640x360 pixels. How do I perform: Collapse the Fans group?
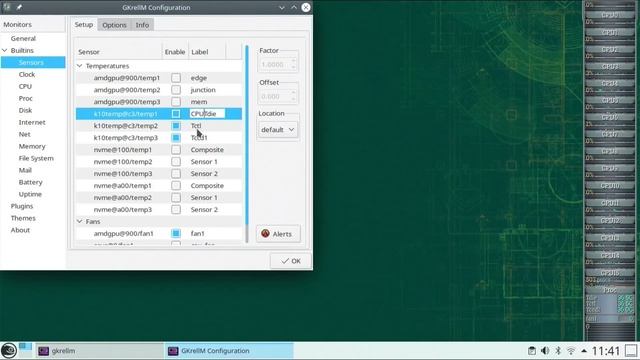[x=80, y=221]
